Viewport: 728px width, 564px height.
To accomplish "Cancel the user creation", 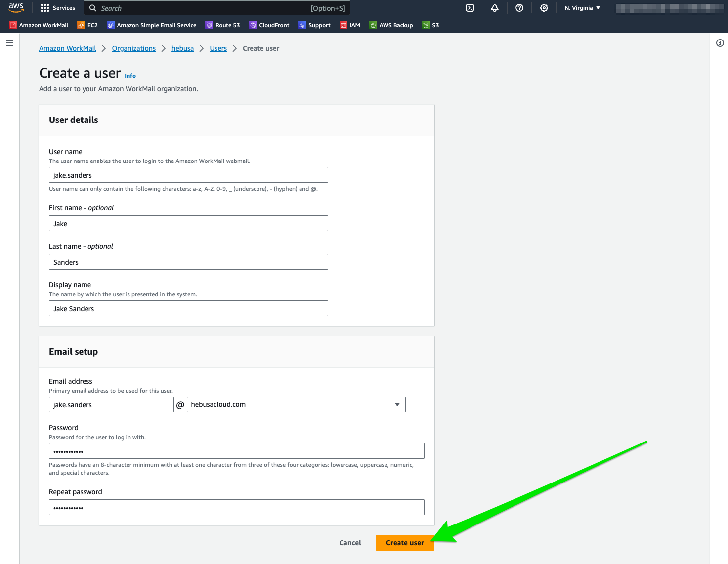I will click(x=350, y=543).
